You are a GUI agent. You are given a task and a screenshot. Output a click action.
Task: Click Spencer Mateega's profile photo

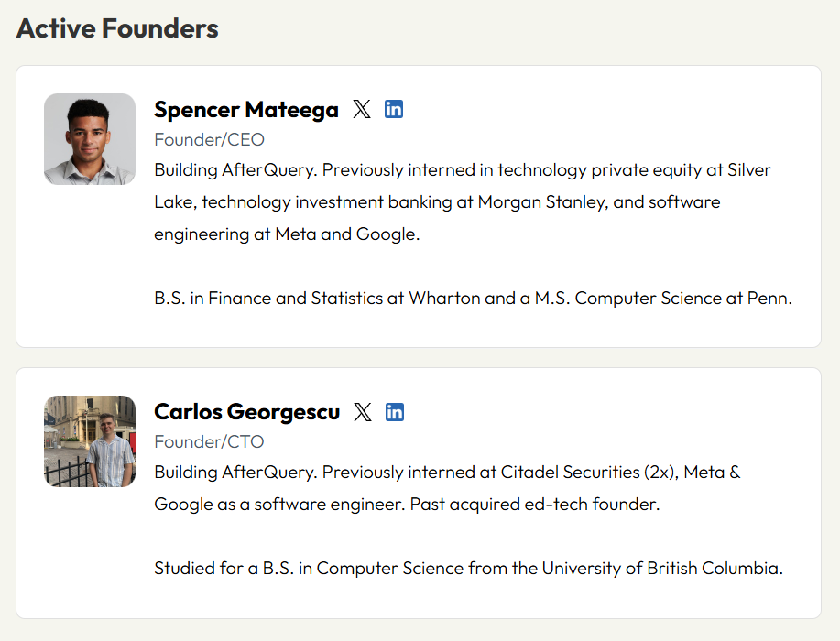90,139
